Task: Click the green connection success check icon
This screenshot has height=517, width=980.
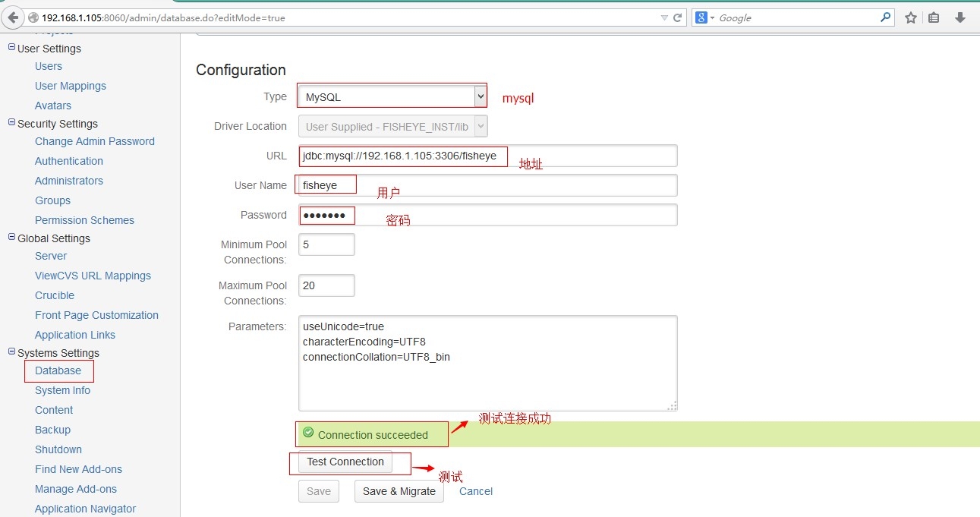Action: pyautogui.click(x=308, y=433)
